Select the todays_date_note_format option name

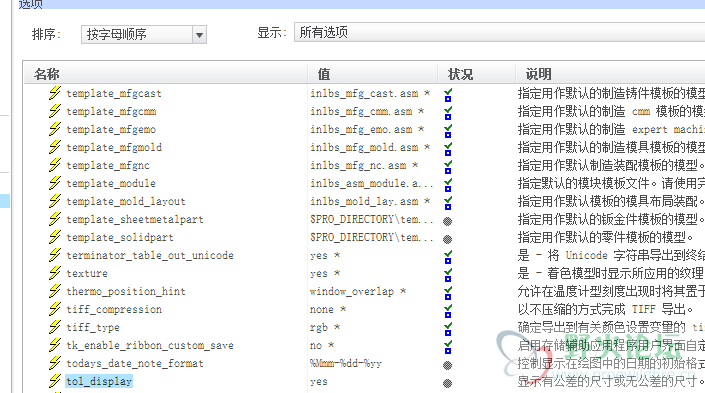(x=135, y=363)
